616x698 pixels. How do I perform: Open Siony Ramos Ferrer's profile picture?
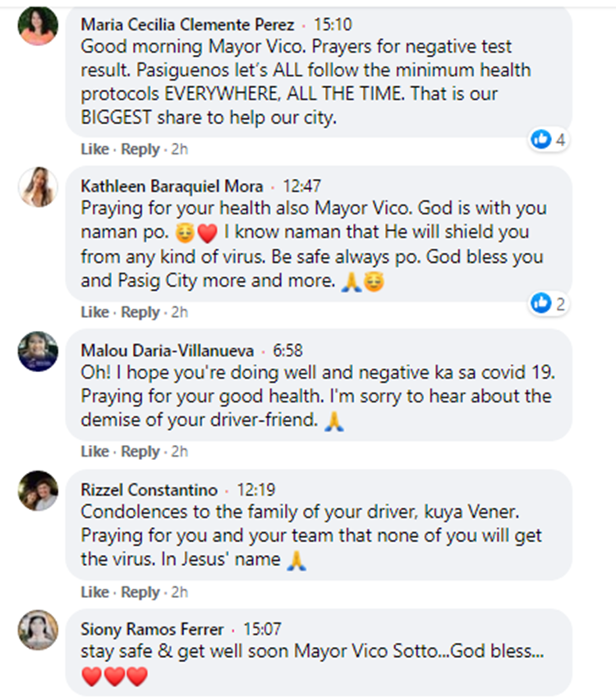point(38,626)
